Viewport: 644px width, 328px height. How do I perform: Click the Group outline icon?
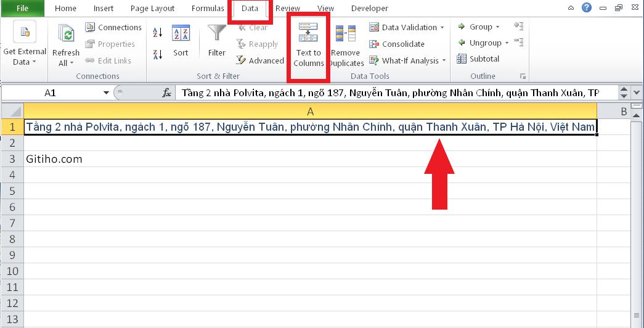[462, 27]
